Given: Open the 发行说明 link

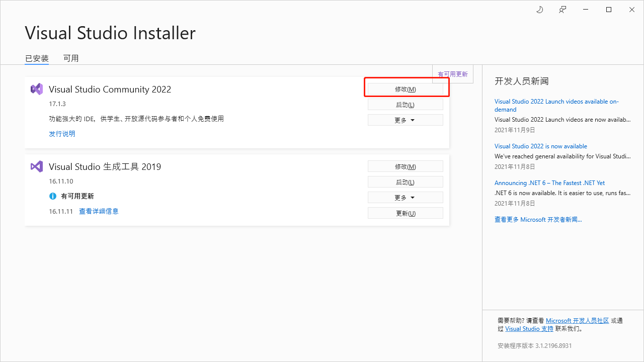Looking at the screenshot, I should 62,133.
